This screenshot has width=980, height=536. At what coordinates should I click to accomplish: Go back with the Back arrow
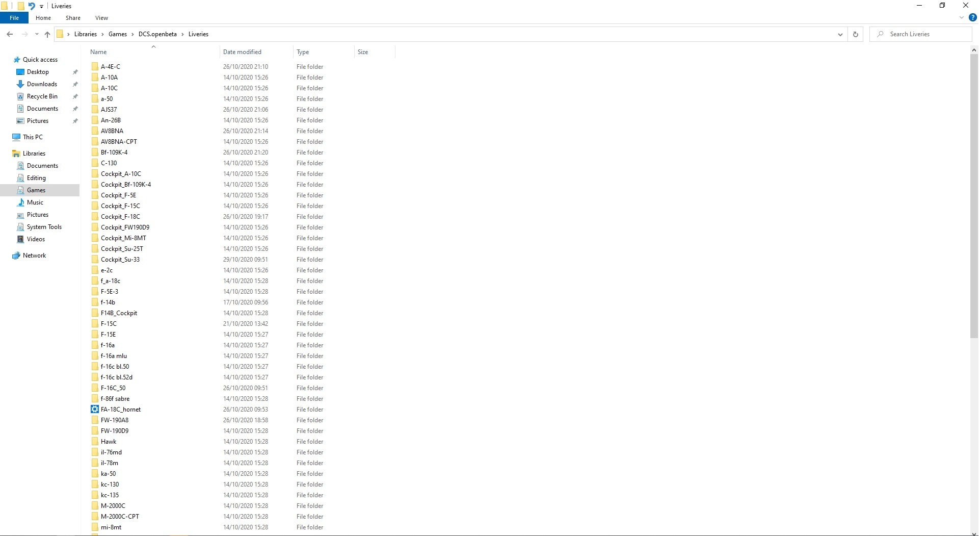(10, 34)
